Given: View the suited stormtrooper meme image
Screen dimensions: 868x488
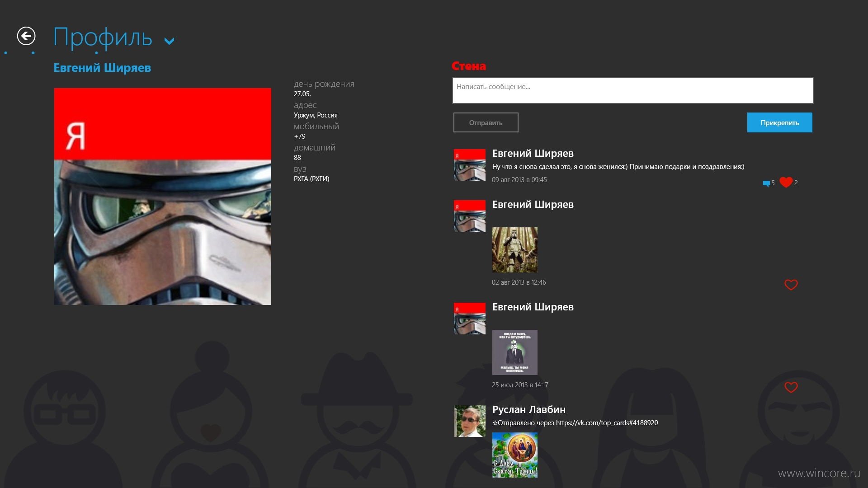Looking at the screenshot, I should click(515, 352).
